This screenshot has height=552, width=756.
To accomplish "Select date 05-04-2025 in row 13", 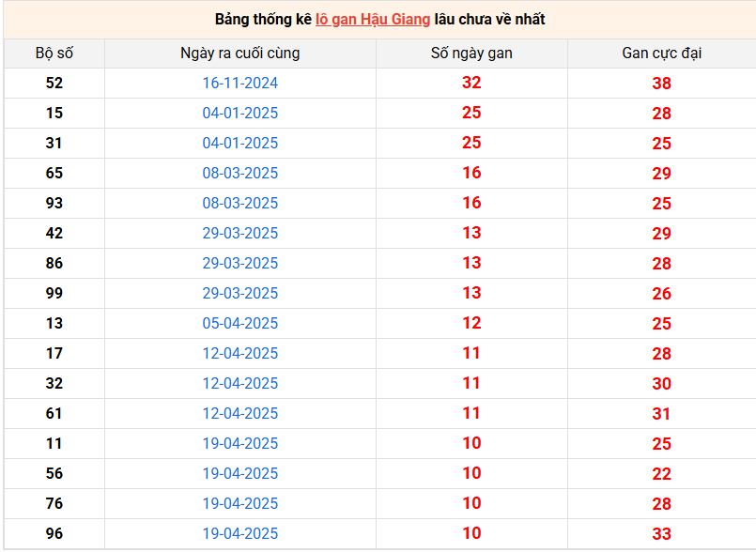I will tap(240, 323).
